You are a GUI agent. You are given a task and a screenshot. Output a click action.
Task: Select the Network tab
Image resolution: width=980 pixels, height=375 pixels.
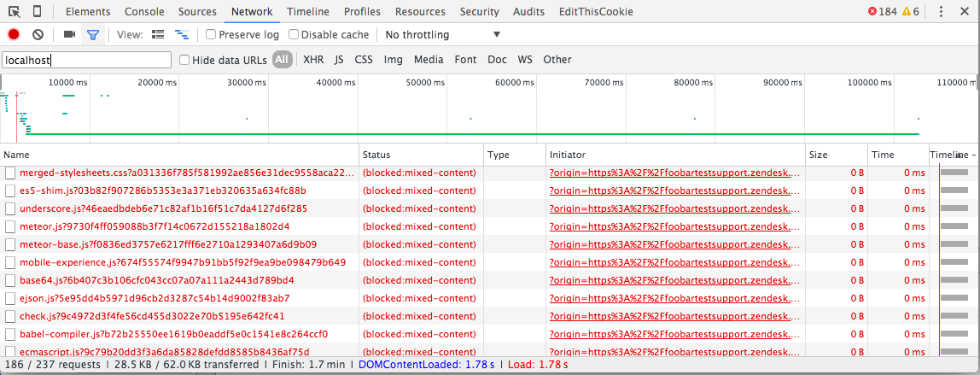(252, 11)
